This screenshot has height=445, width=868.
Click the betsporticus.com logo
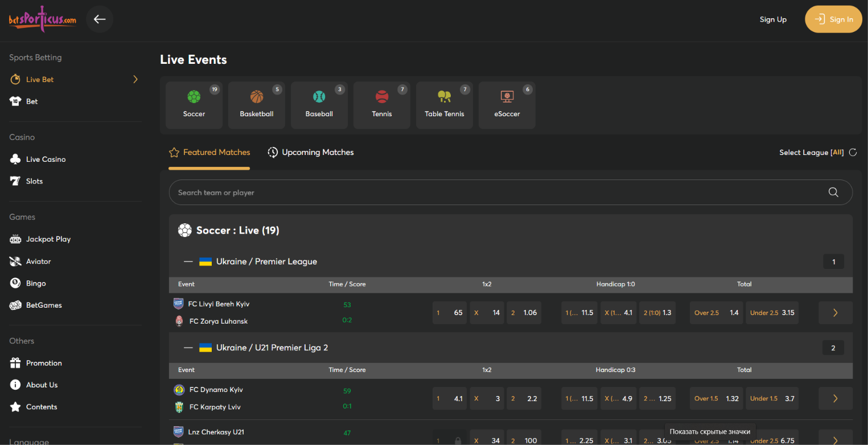tap(42, 20)
